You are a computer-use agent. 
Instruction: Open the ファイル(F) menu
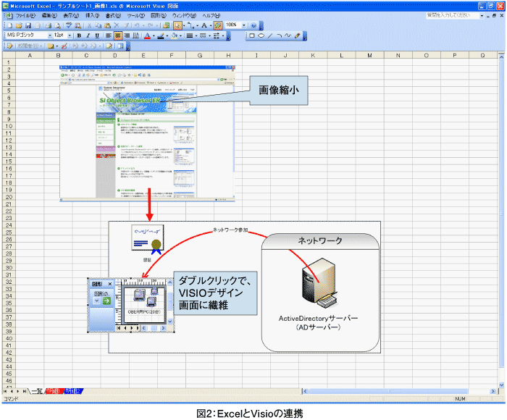pos(25,15)
